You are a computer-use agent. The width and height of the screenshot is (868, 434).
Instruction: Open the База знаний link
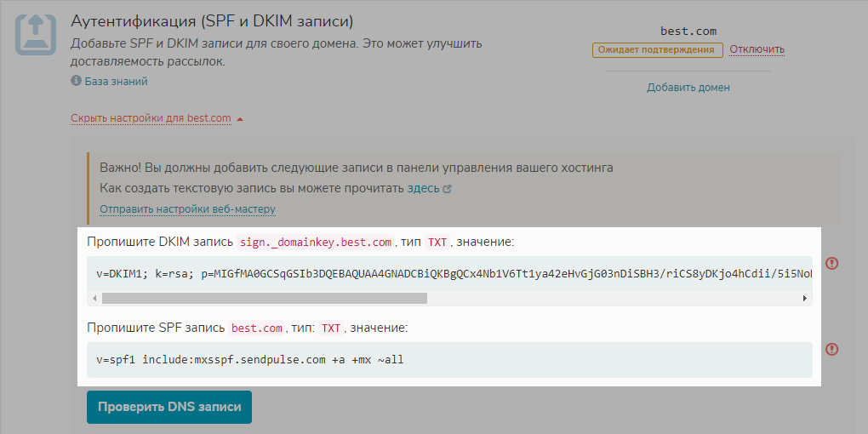117,82
